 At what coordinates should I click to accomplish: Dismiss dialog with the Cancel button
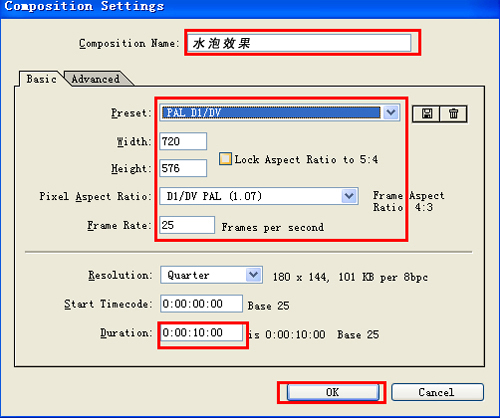pos(437,392)
